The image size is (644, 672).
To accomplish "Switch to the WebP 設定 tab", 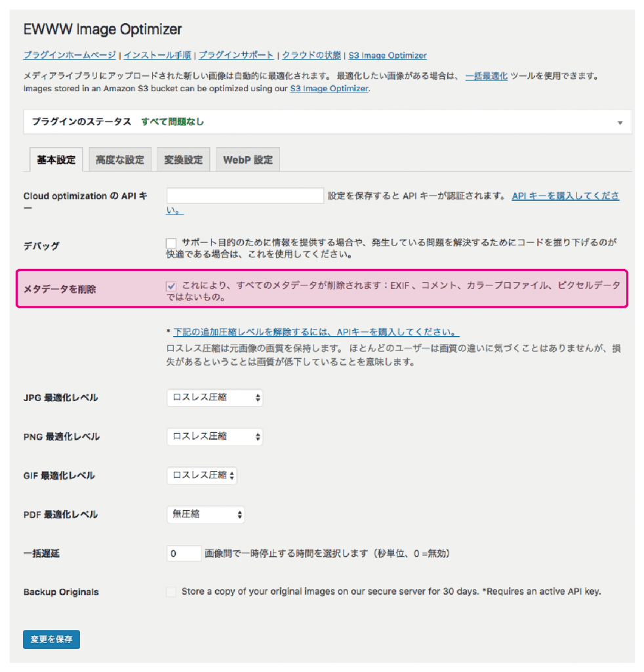I will point(248,160).
